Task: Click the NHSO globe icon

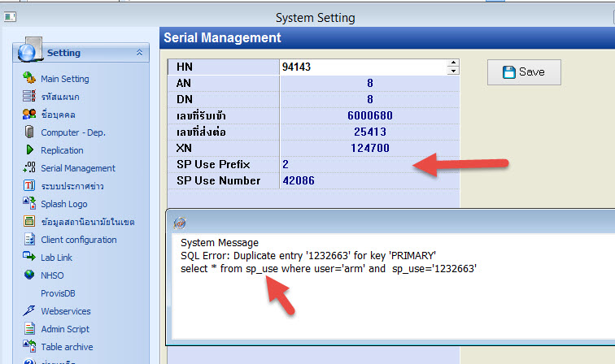Action: click(x=29, y=275)
